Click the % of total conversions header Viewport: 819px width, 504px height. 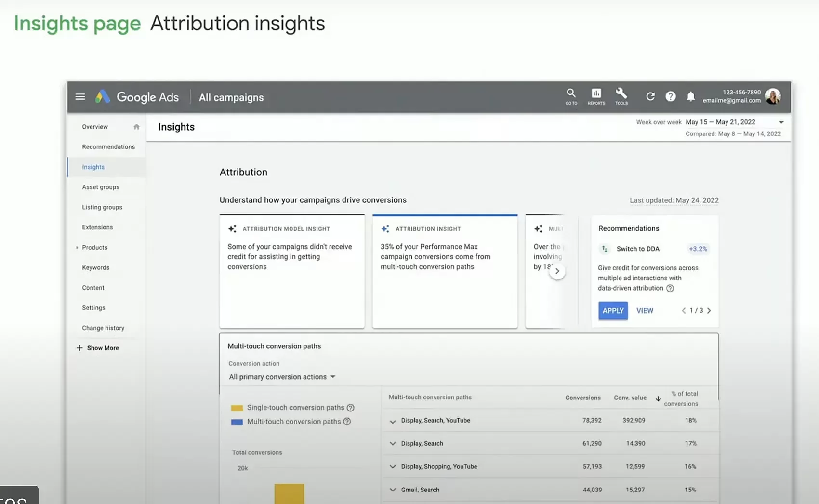pos(681,398)
